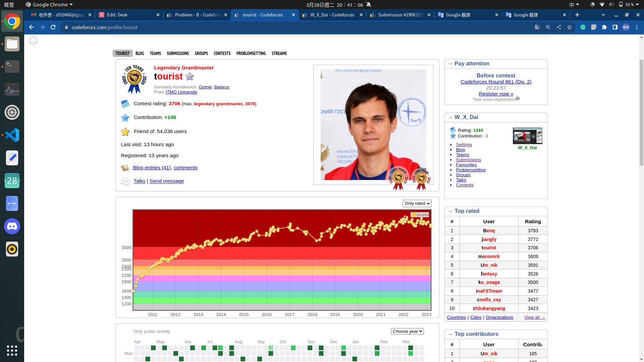Viewport: 644px width, 362px height.
Task: Click the Grammarly extension icon
Action: pyautogui.click(x=583, y=27)
